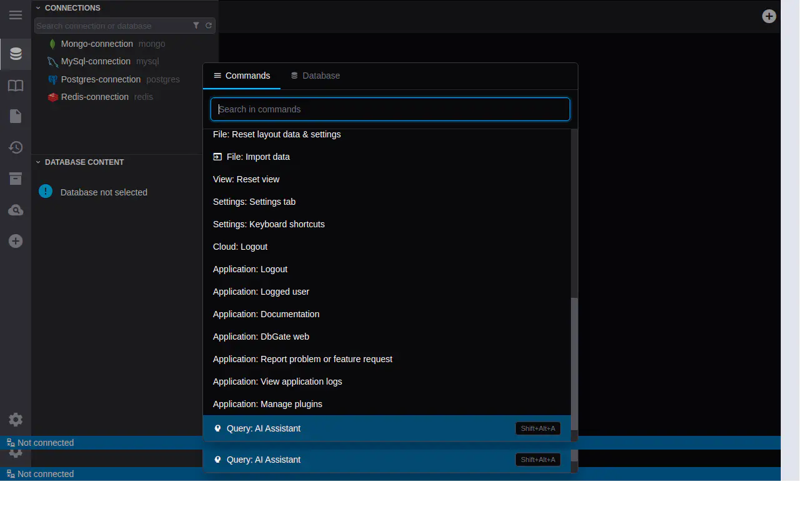812x512 pixels.
Task: Click the Search in commands field
Action: [390, 109]
